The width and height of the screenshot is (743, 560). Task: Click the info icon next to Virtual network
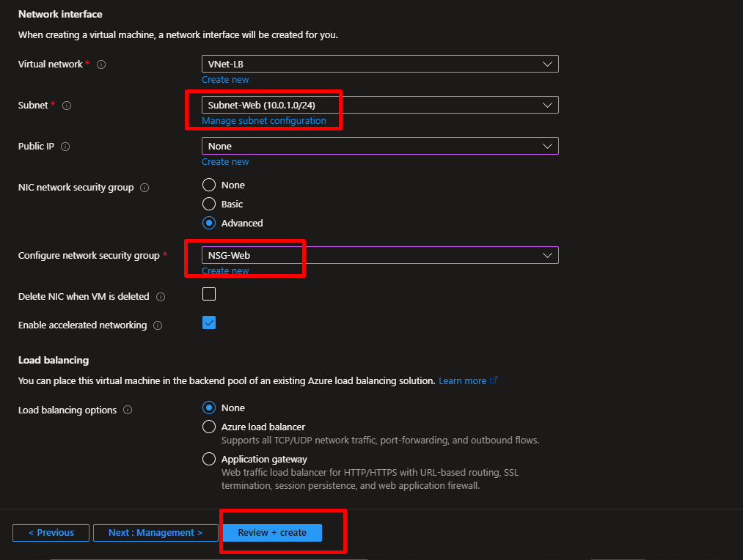click(x=101, y=65)
